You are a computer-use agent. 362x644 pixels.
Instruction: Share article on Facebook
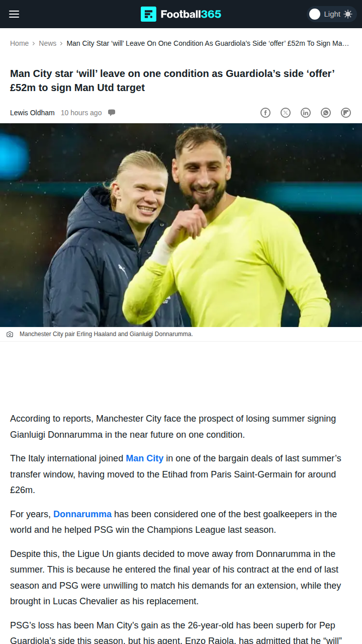click(265, 113)
